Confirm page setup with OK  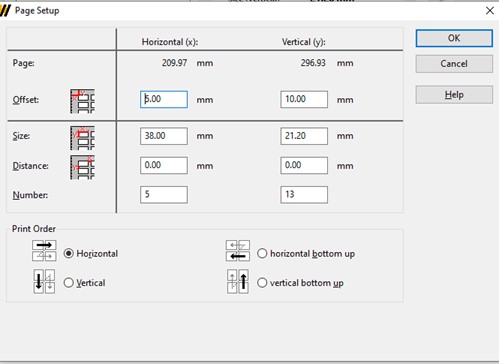(x=454, y=38)
